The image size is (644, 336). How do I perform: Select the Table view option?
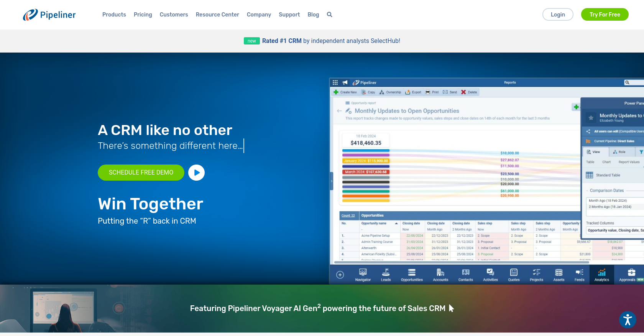(x=590, y=162)
